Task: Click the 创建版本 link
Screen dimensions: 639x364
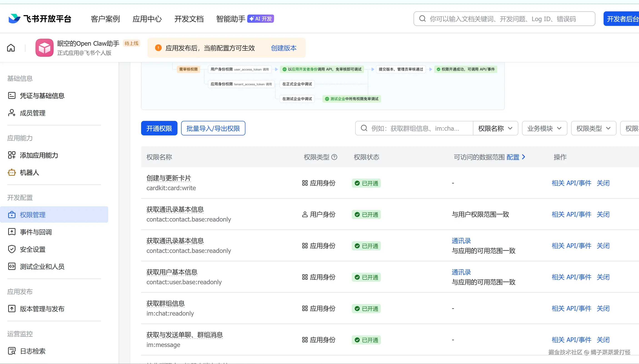Action: 284,48
